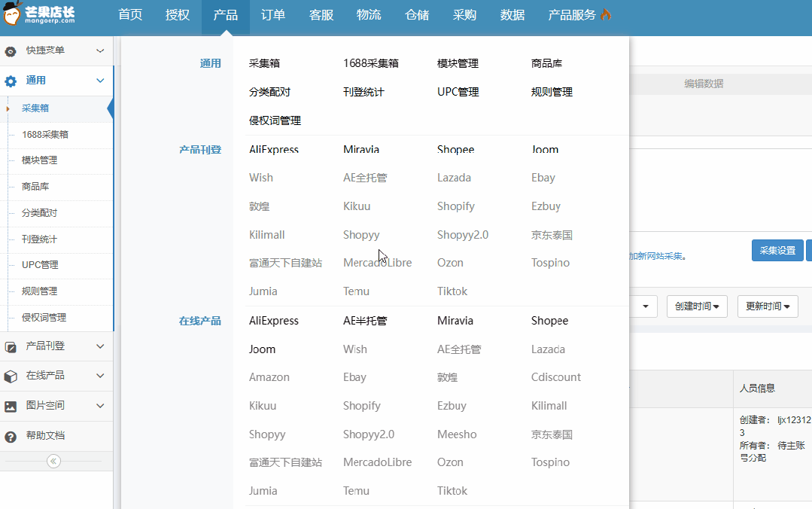Open 刊登统计 in the mega menu

(x=364, y=92)
